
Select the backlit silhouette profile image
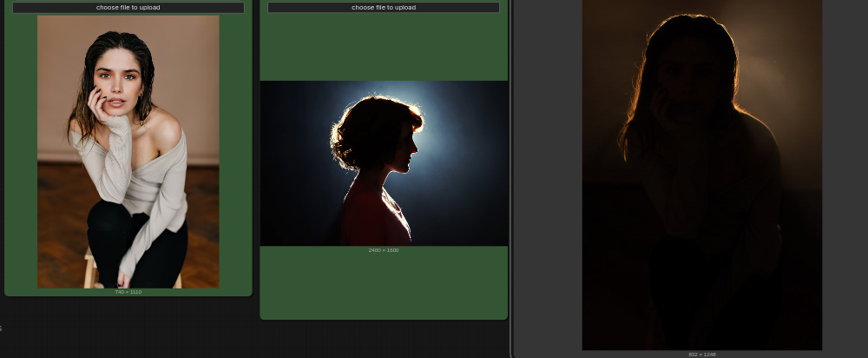[x=384, y=163]
